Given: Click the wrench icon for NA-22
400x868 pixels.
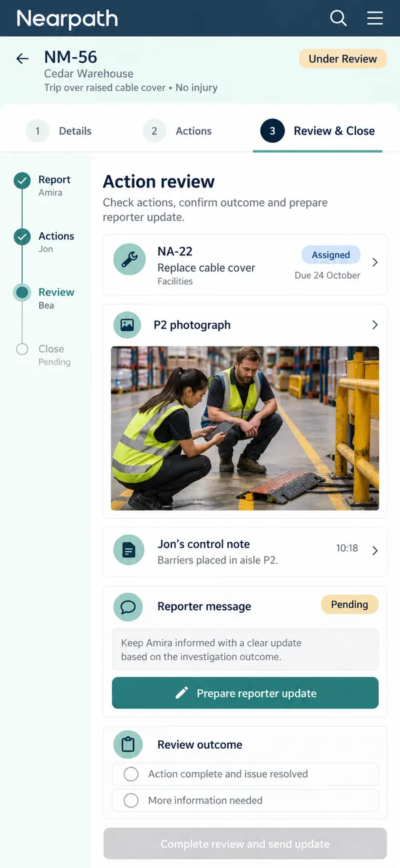Looking at the screenshot, I should pyautogui.click(x=129, y=259).
